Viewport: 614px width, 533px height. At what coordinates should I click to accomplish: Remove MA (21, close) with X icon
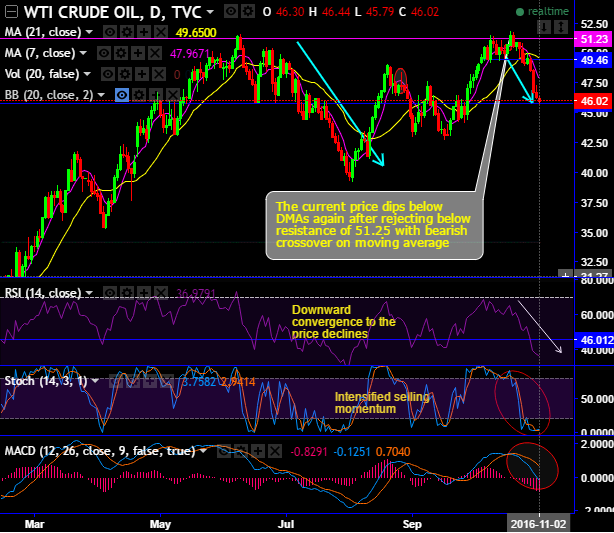point(161,32)
